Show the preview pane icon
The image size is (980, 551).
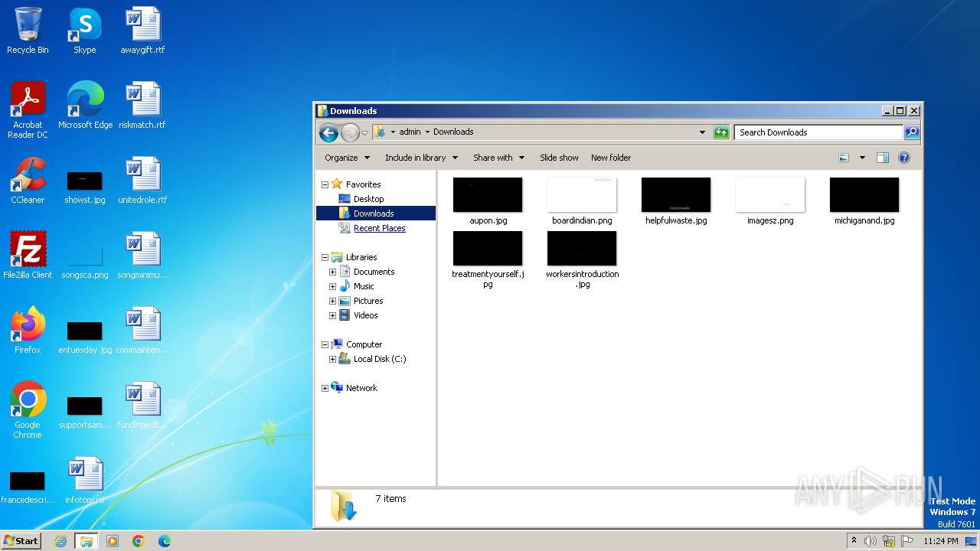(x=882, y=158)
